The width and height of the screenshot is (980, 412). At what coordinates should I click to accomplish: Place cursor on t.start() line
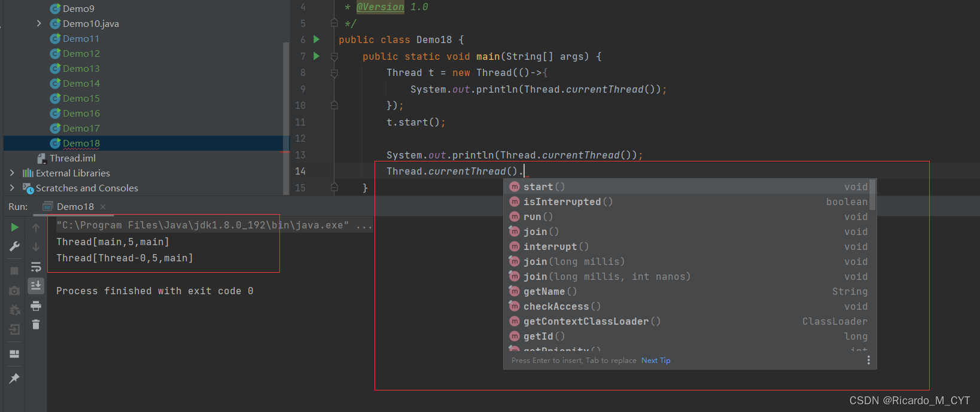point(416,122)
